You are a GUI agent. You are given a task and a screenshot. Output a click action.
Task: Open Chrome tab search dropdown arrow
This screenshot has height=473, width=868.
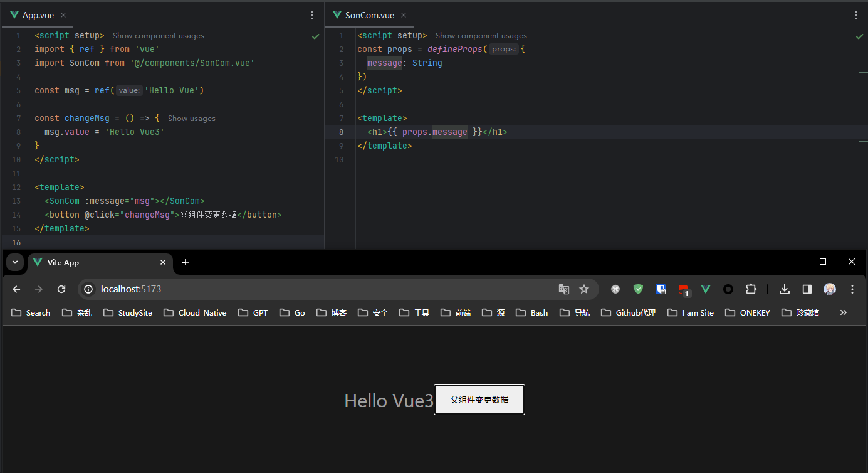click(x=14, y=262)
